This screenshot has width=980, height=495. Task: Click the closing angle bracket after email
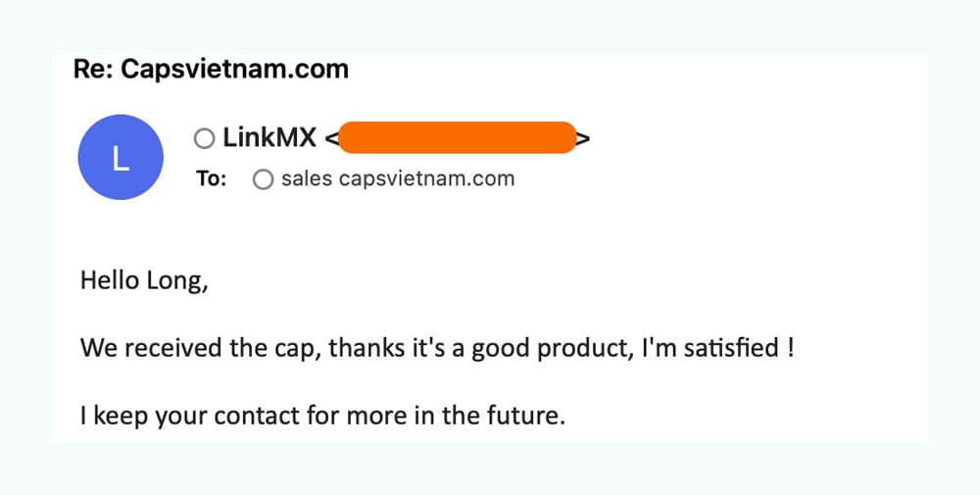click(x=582, y=138)
